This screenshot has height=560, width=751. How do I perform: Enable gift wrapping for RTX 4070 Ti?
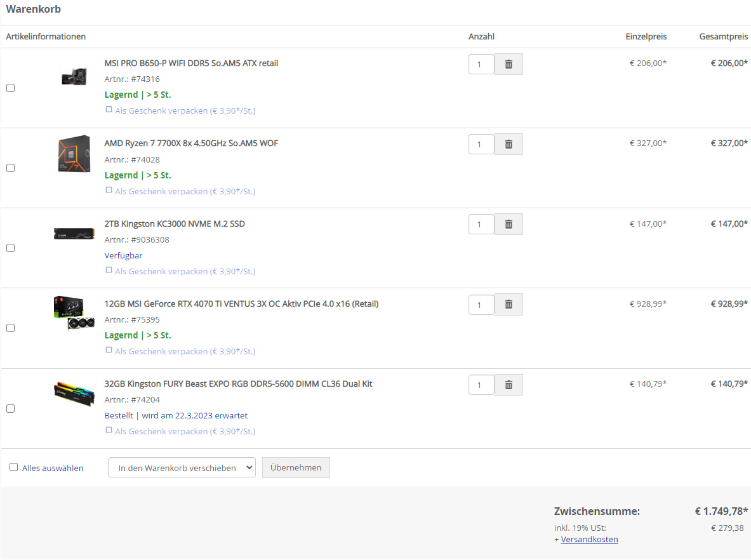click(109, 350)
